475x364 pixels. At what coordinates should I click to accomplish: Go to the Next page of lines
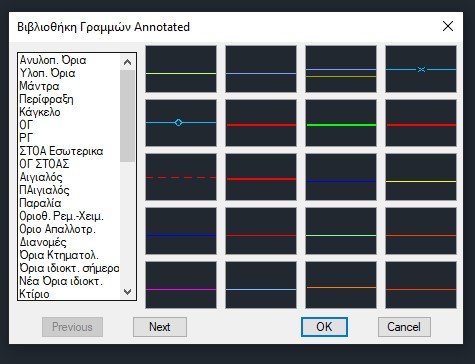[x=160, y=327]
